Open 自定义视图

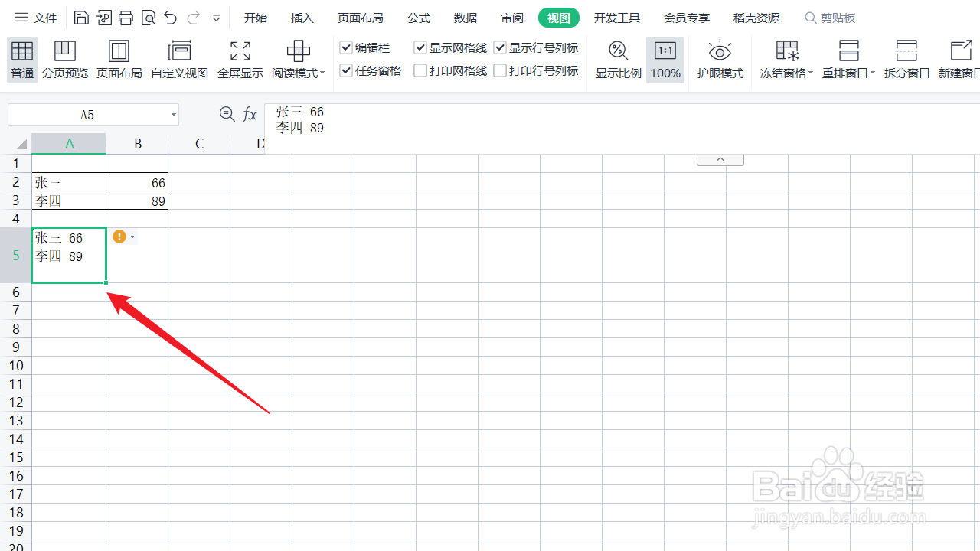pos(179,60)
